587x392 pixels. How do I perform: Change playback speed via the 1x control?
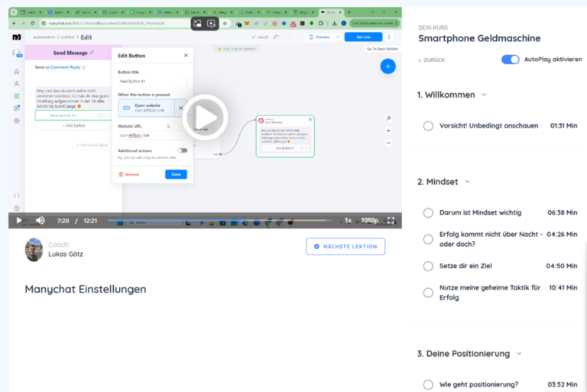(x=349, y=221)
